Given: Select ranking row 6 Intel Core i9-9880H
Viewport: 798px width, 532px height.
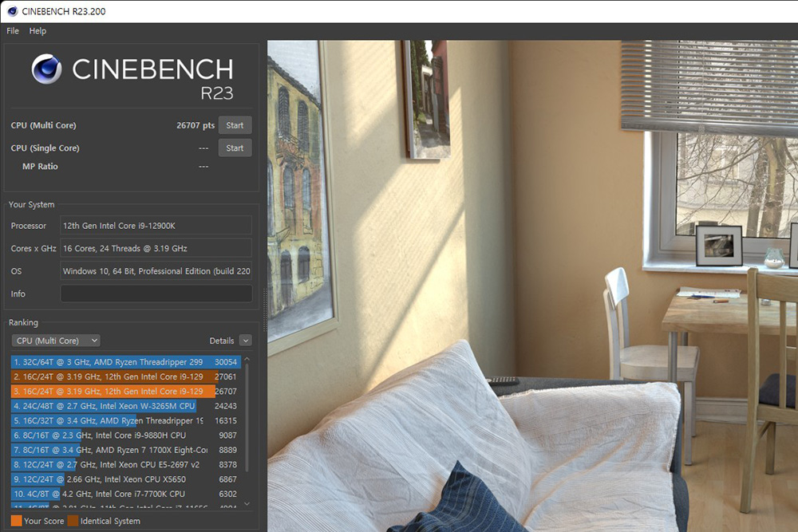Looking at the screenshot, I should [125, 435].
